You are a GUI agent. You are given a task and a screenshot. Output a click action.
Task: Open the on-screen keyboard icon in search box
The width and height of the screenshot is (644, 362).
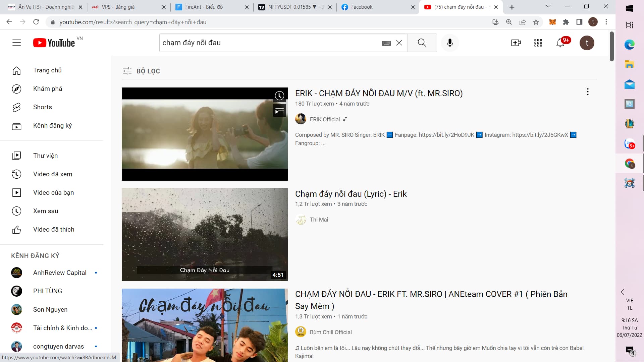[386, 43]
